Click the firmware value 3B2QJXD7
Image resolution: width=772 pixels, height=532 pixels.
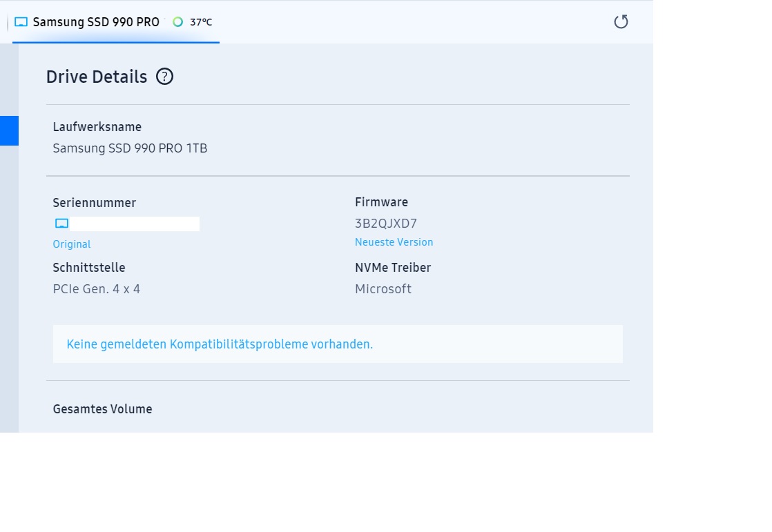point(386,224)
